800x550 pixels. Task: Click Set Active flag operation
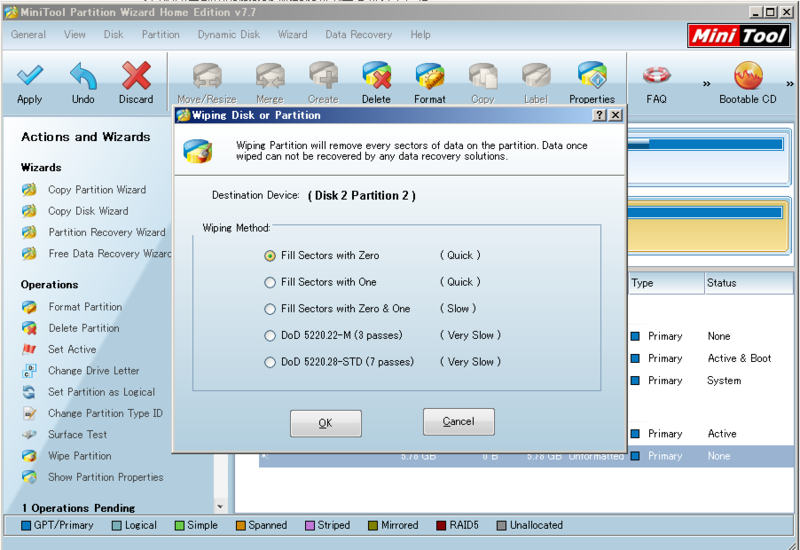click(x=72, y=349)
